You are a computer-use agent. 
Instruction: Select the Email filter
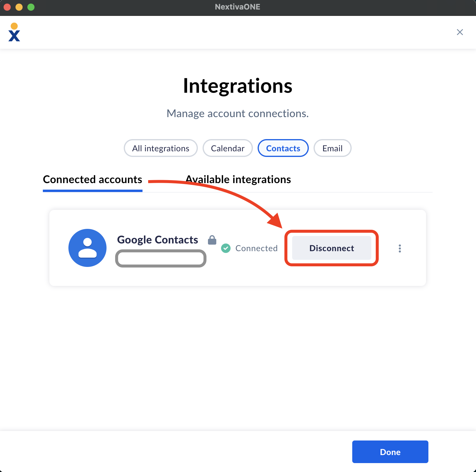pos(332,148)
